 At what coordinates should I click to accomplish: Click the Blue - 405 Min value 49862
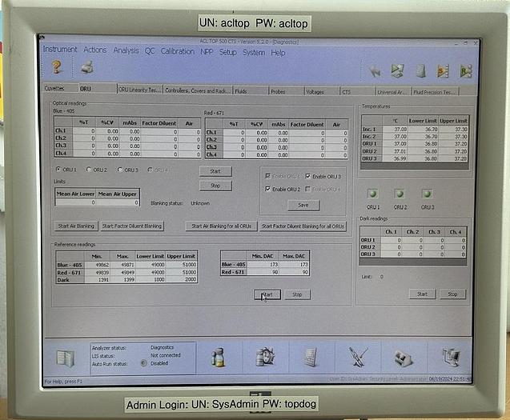[x=97, y=265]
